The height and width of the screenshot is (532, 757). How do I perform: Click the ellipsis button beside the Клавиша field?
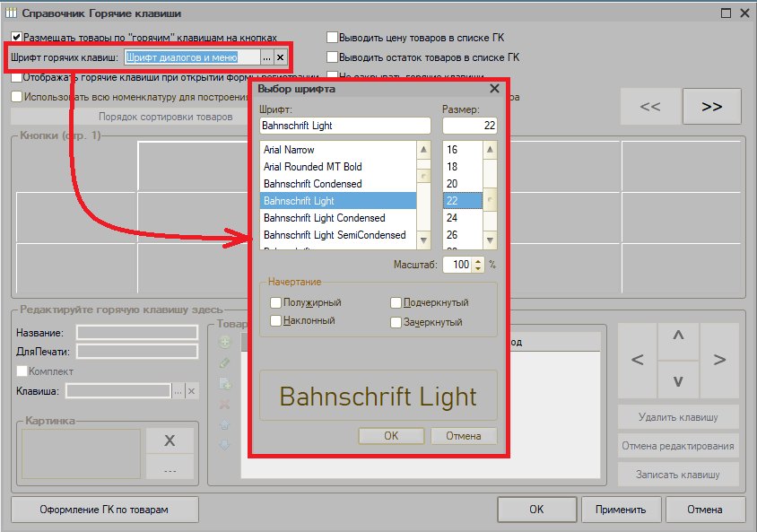pyautogui.click(x=178, y=391)
